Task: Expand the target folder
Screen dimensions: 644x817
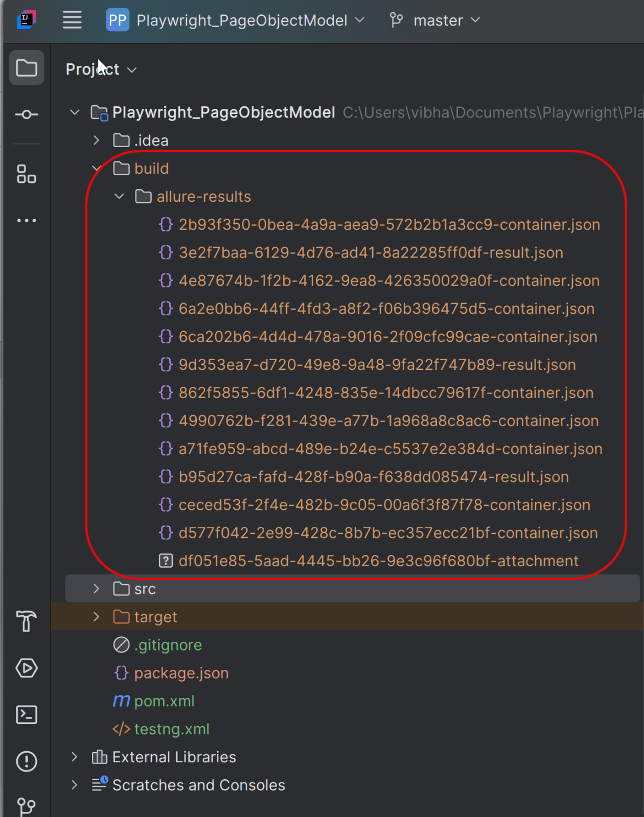Action: tap(97, 617)
